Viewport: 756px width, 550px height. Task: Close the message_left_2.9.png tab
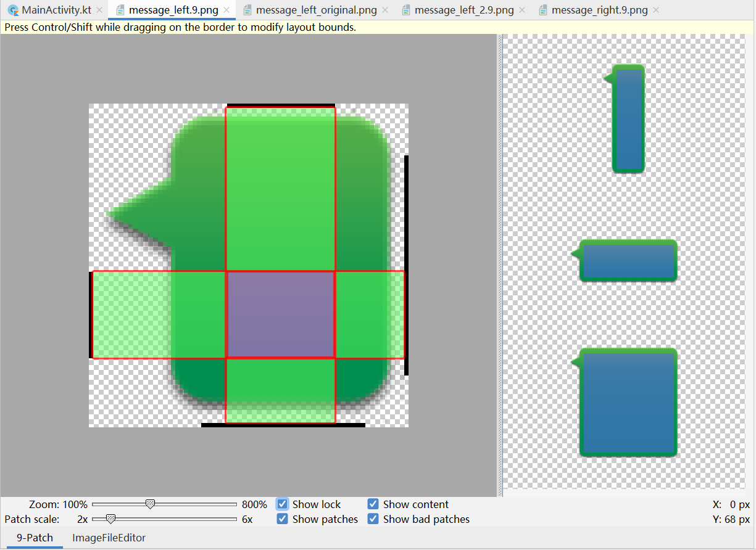(523, 10)
